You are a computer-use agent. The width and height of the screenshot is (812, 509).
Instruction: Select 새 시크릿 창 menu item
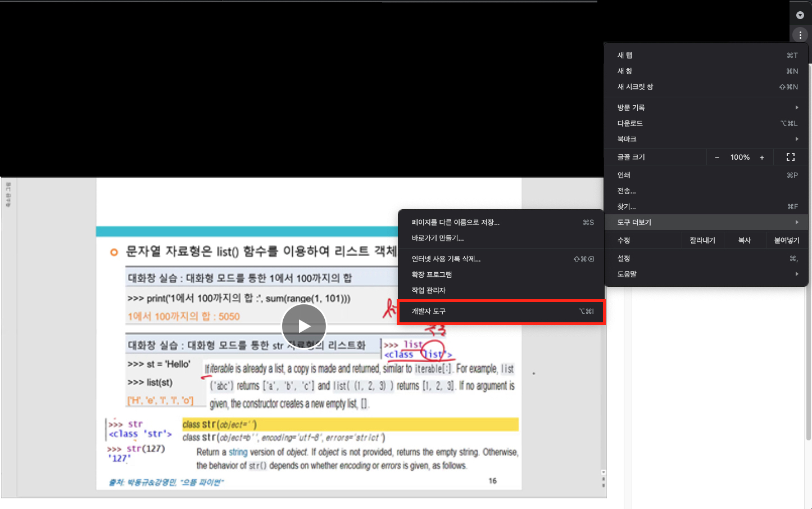[706, 87]
